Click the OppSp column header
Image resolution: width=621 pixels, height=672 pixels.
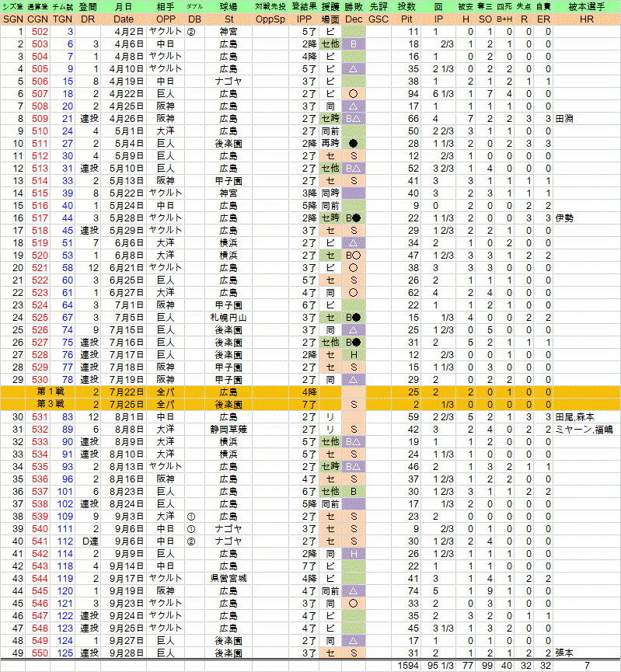[270, 19]
